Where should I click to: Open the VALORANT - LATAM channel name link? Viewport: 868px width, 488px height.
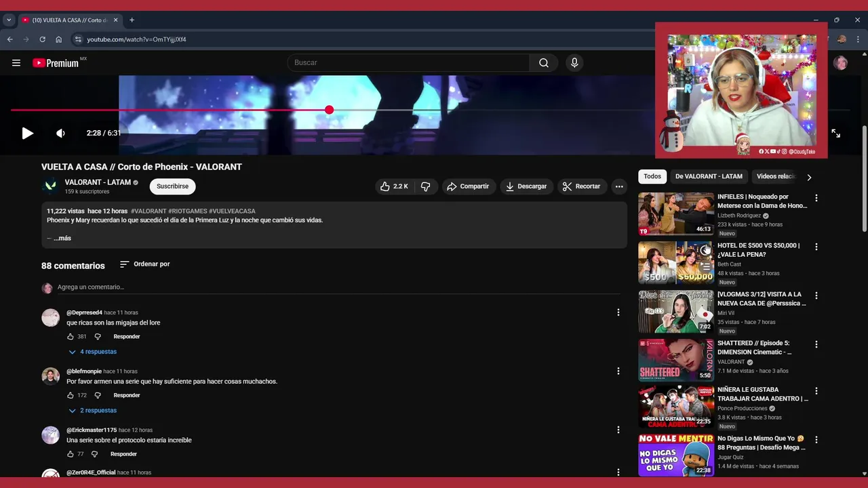(x=98, y=182)
